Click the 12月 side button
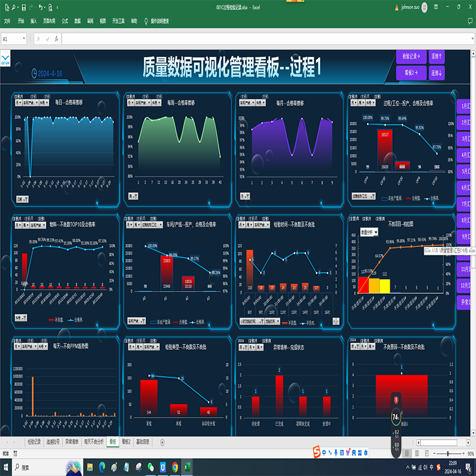 click(x=464, y=286)
